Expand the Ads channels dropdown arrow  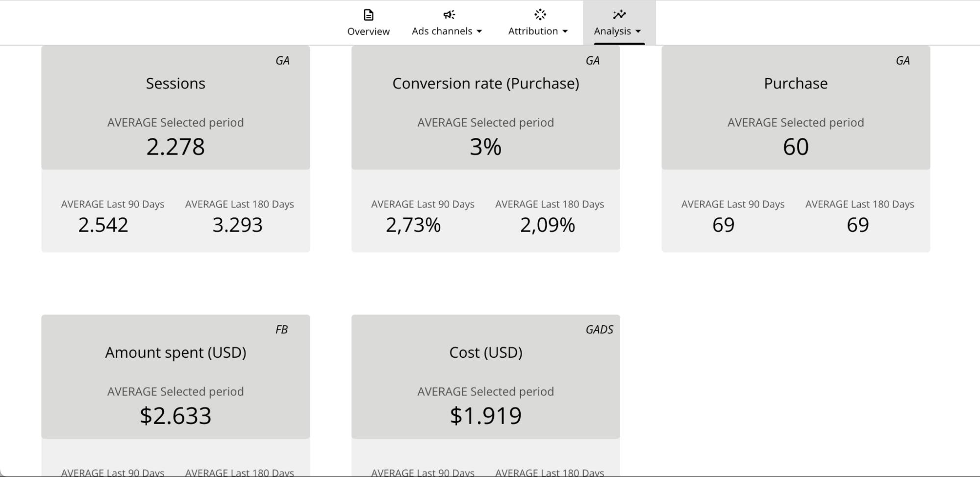(x=479, y=31)
